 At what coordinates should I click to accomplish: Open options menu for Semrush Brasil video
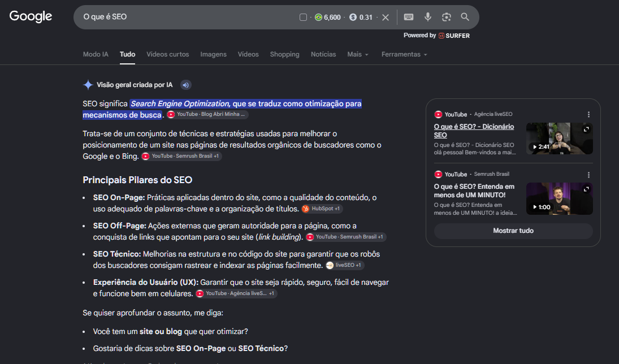coord(588,175)
